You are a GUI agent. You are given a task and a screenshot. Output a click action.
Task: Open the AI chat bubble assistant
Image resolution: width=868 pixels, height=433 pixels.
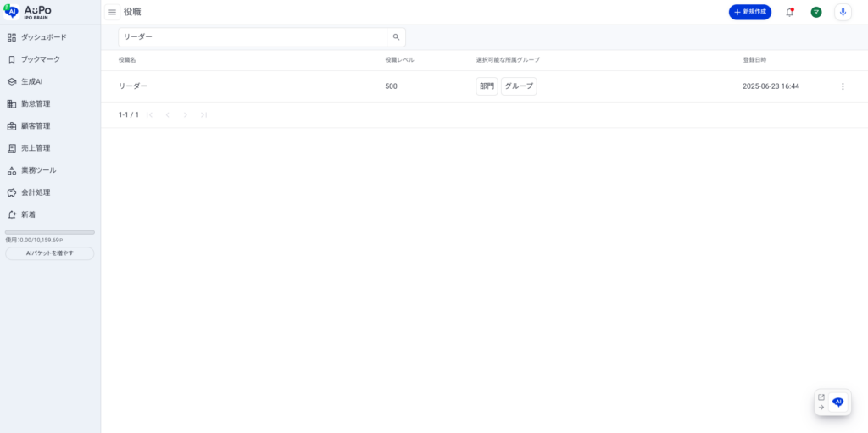pyautogui.click(x=838, y=402)
